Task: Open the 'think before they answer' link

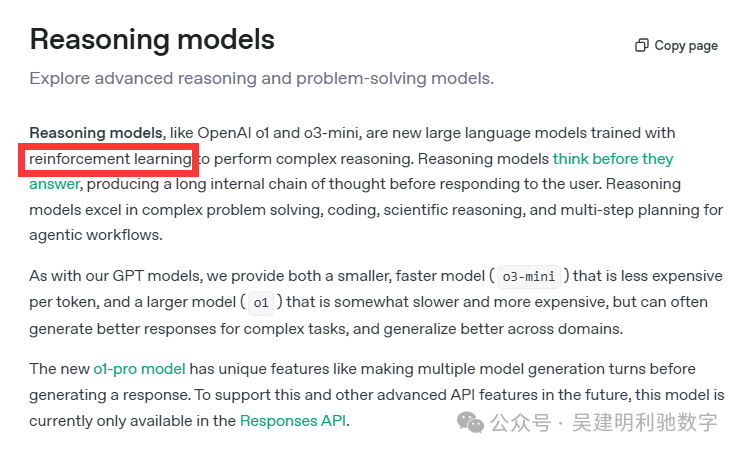Action: tap(612, 159)
